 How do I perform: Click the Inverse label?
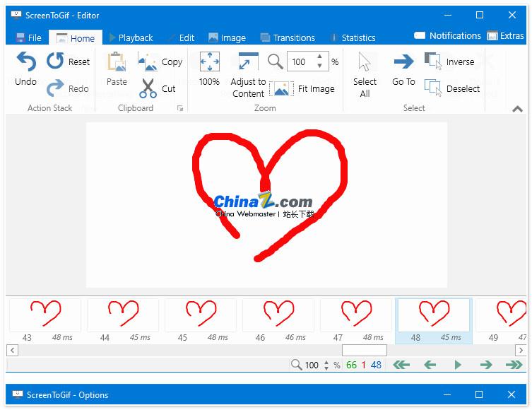[x=460, y=61]
